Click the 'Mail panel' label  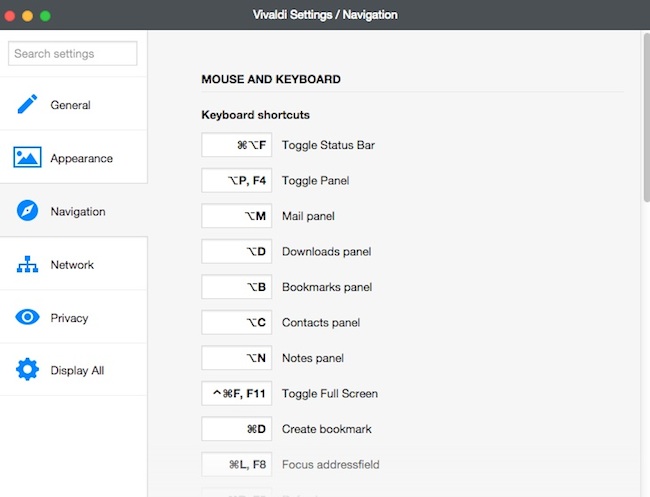pos(308,216)
